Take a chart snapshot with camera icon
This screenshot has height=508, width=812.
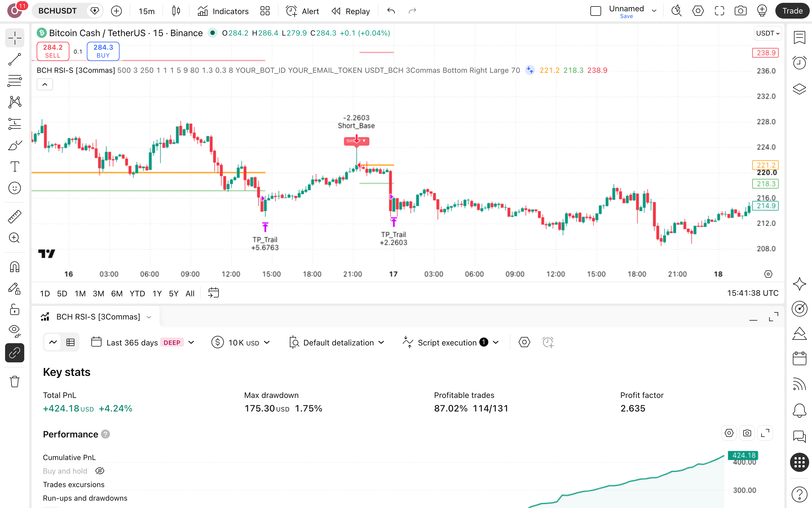coord(741,11)
